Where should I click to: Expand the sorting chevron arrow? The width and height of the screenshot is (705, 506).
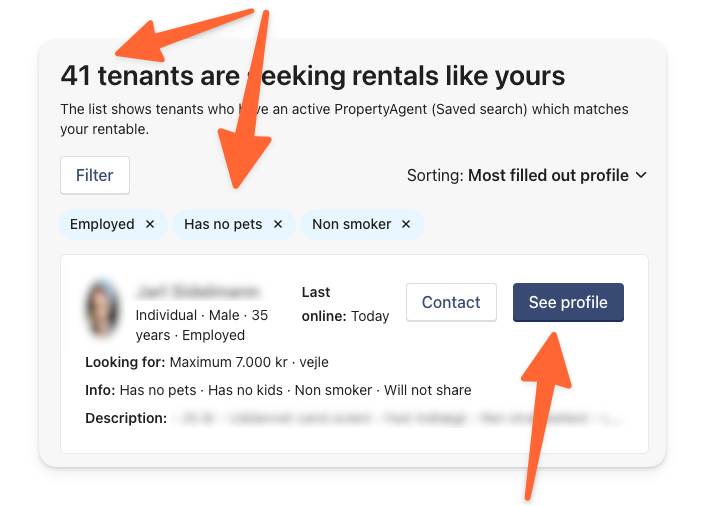click(x=641, y=175)
